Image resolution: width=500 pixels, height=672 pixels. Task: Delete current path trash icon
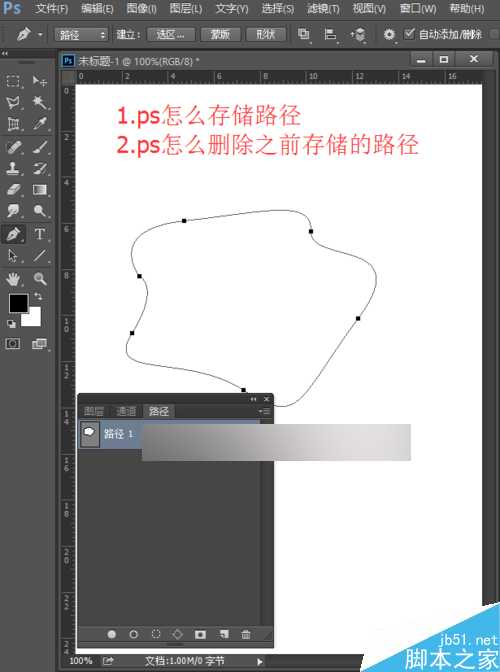click(246, 634)
